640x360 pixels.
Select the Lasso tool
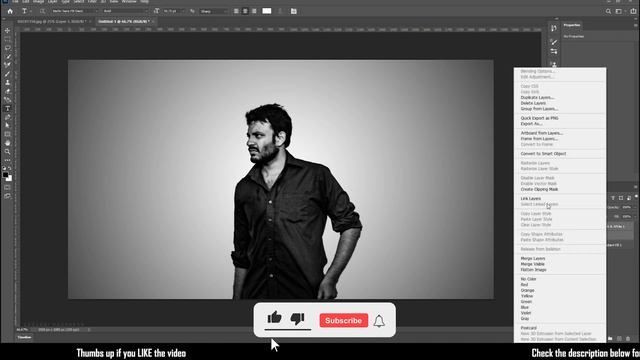point(7,48)
